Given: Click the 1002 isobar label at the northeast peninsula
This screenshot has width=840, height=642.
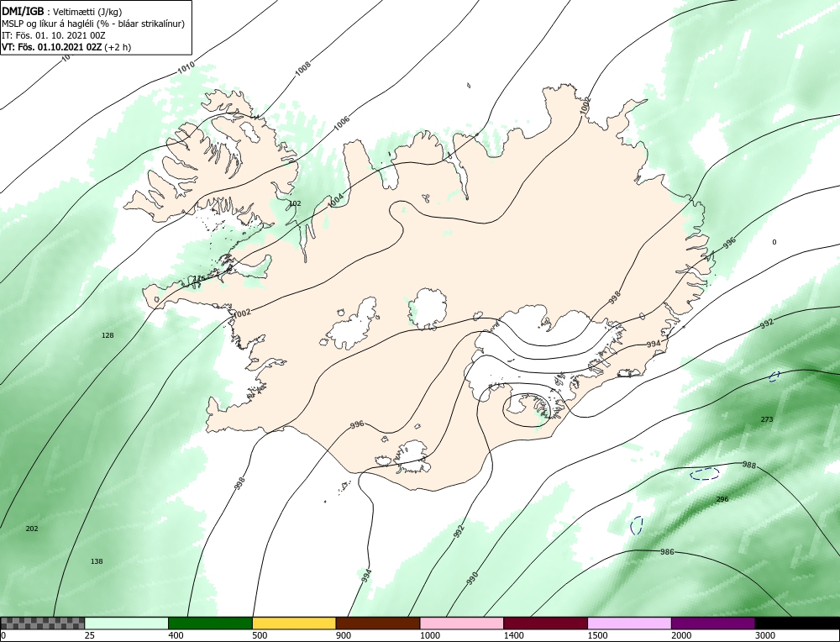Looking at the screenshot, I should pyautogui.click(x=585, y=106).
